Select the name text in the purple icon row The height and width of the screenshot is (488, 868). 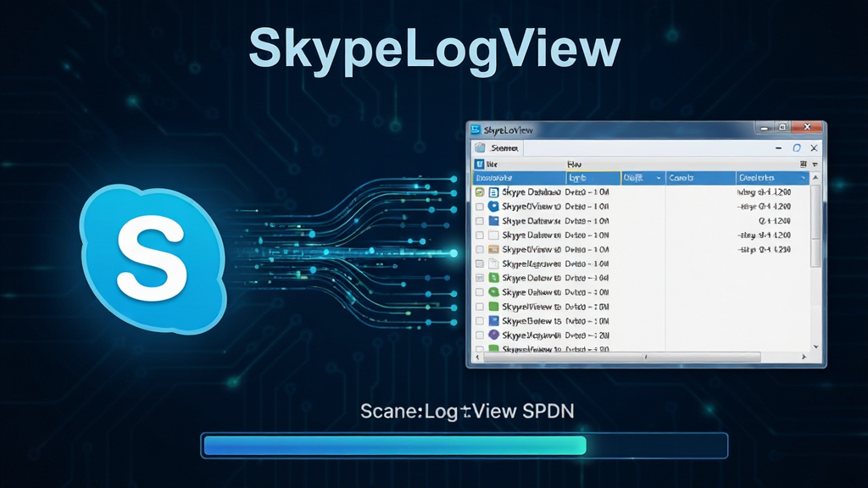pyautogui.click(x=531, y=335)
